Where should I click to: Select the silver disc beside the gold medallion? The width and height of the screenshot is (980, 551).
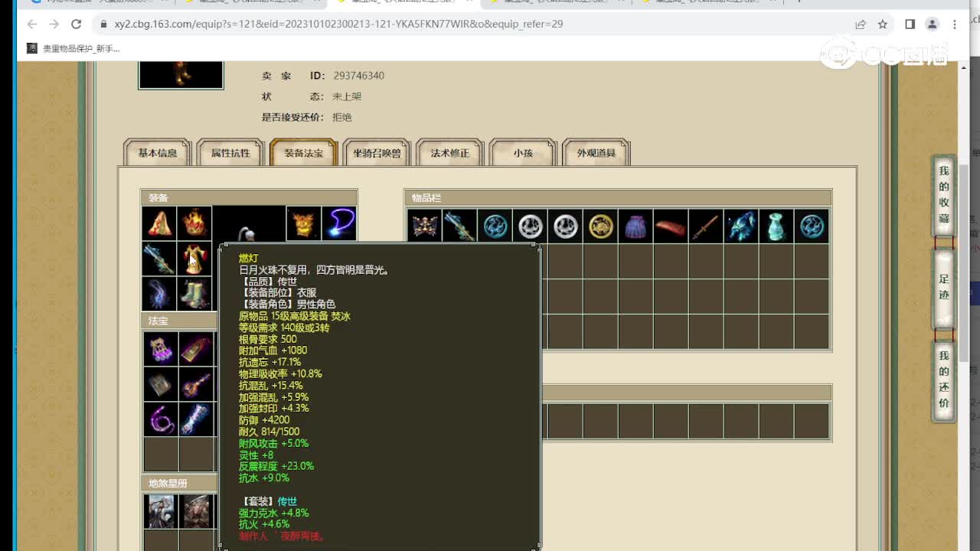(x=566, y=226)
